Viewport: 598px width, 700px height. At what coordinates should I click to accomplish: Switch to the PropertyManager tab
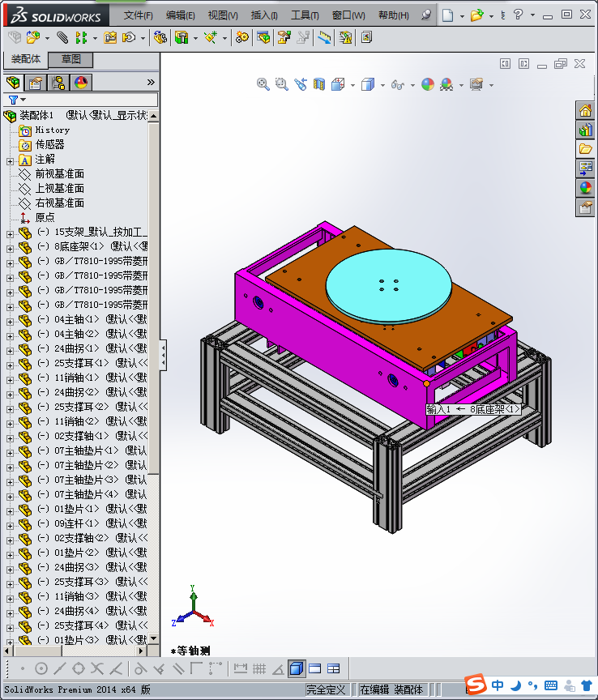click(36, 83)
